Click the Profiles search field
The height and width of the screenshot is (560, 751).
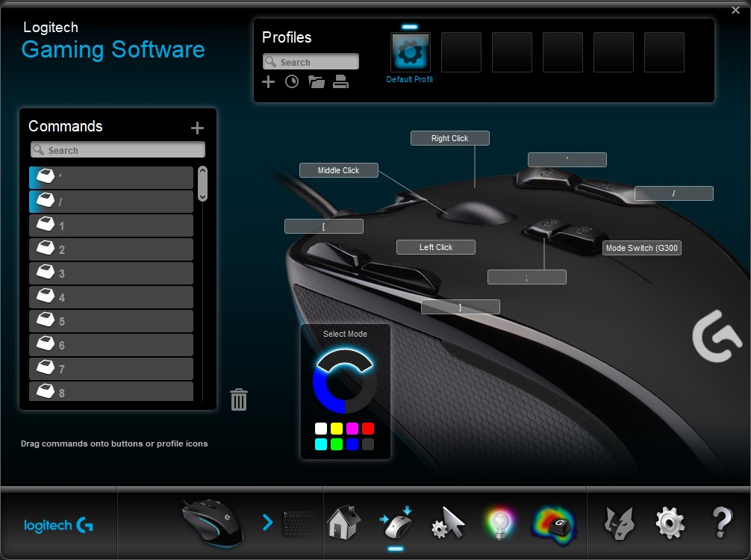[x=311, y=62]
